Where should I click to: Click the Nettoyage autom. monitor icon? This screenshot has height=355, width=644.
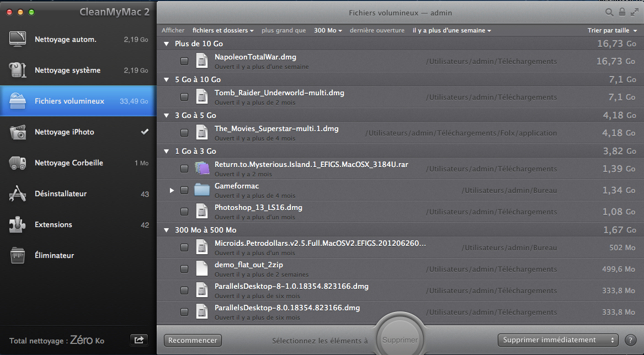point(18,39)
